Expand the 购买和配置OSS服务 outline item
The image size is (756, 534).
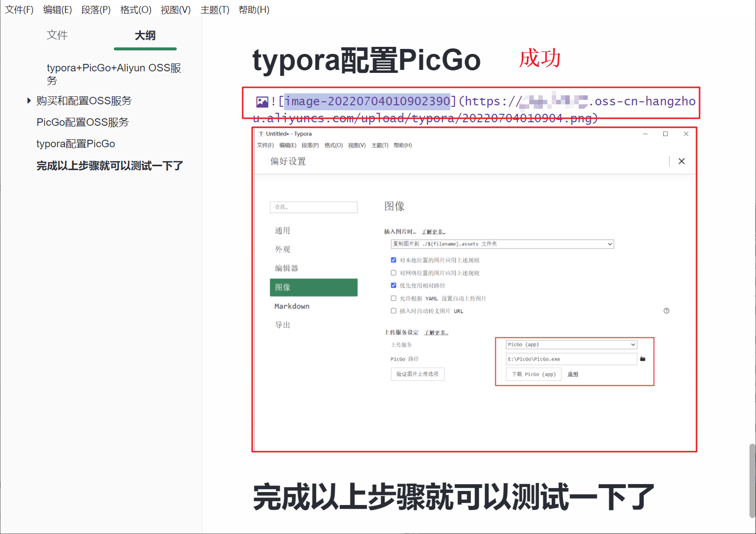coord(28,100)
